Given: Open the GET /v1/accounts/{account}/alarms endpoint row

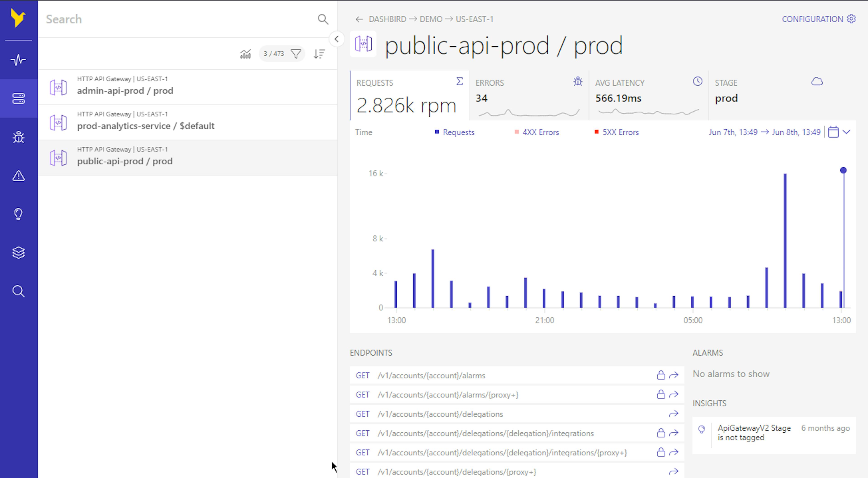Looking at the screenshot, I should [x=517, y=375].
